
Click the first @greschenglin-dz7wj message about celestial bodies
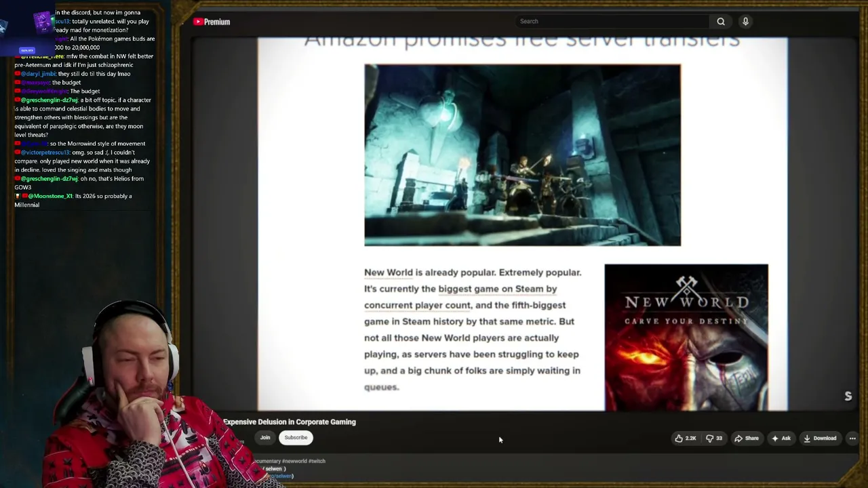tap(83, 117)
